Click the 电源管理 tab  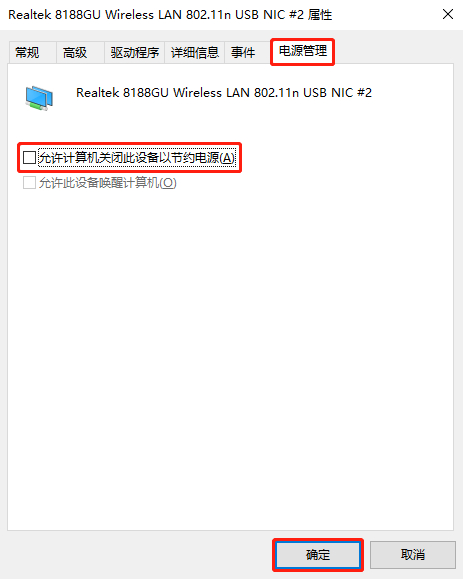pos(302,51)
